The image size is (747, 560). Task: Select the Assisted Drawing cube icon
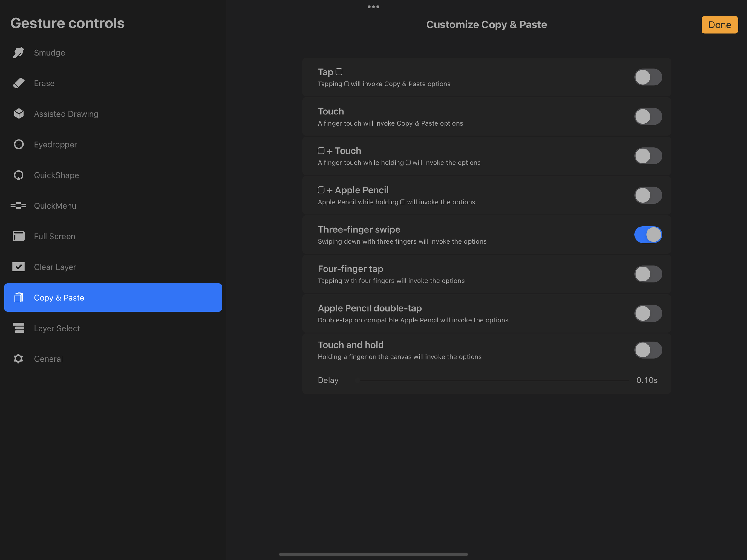[x=19, y=114]
